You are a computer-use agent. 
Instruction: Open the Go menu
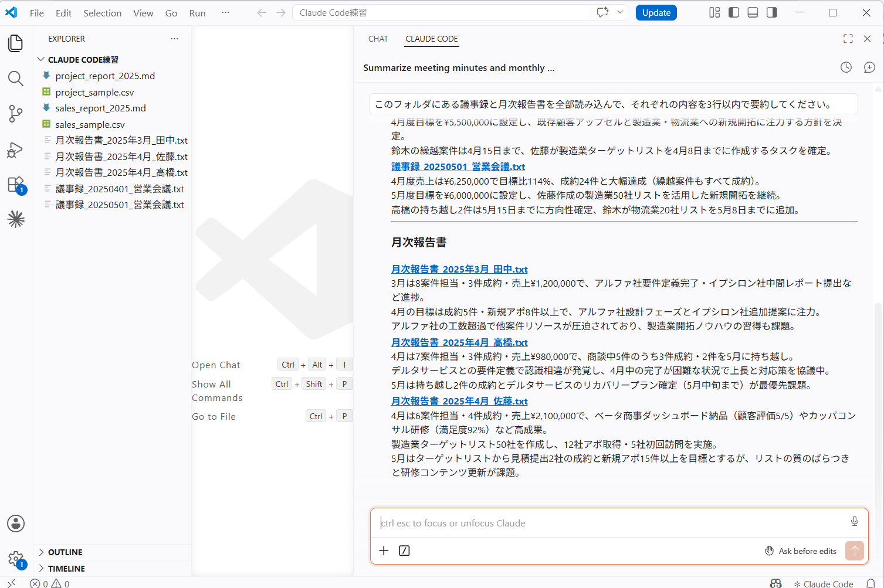171,13
